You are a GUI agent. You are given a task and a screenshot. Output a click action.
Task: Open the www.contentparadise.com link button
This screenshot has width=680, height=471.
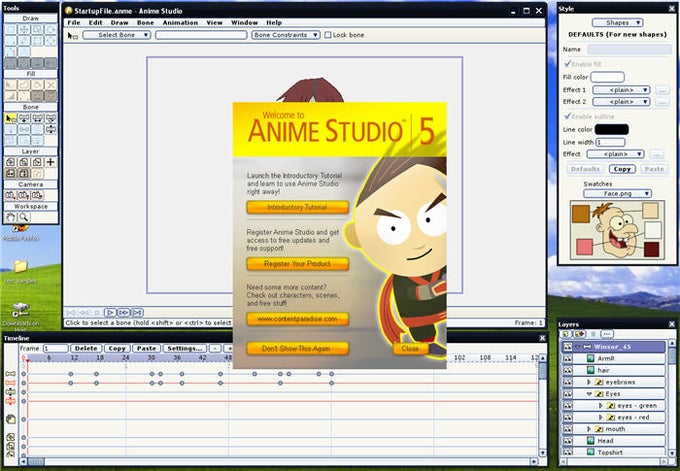tap(298, 319)
